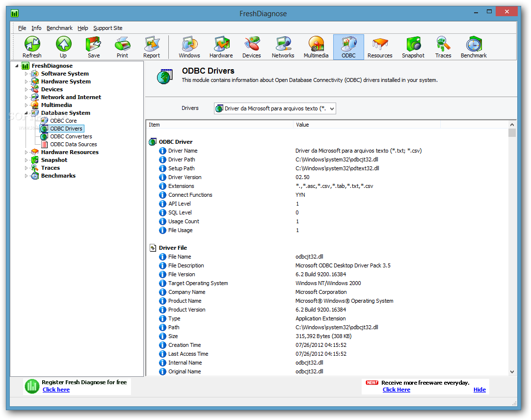This screenshot has height=420, width=531.
Task: Open the Help menu
Action: pos(82,28)
